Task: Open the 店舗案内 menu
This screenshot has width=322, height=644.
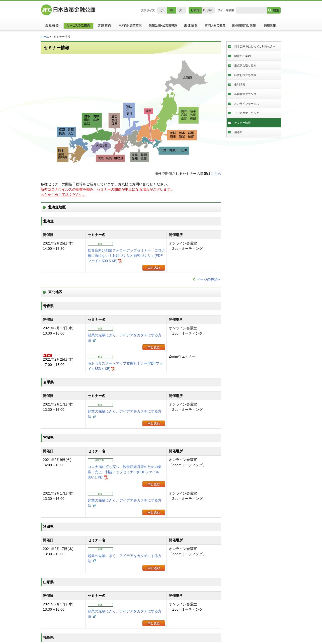Action: coord(104,26)
